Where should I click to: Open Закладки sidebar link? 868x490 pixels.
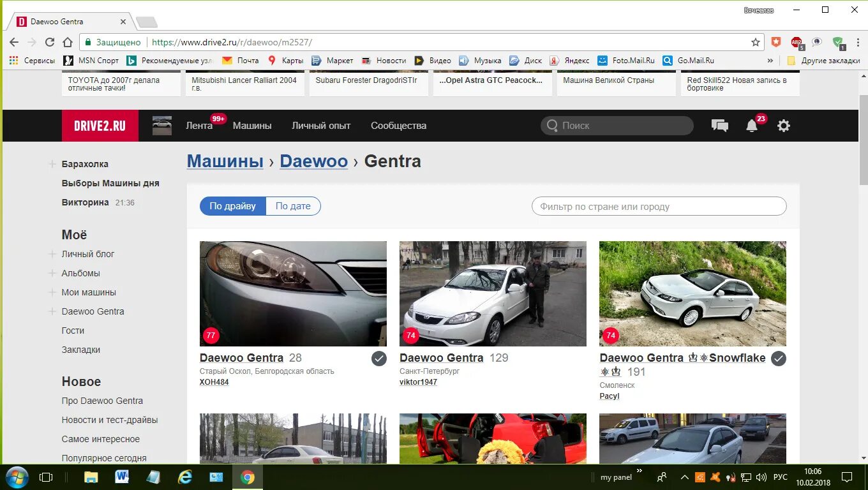pyautogui.click(x=81, y=350)
